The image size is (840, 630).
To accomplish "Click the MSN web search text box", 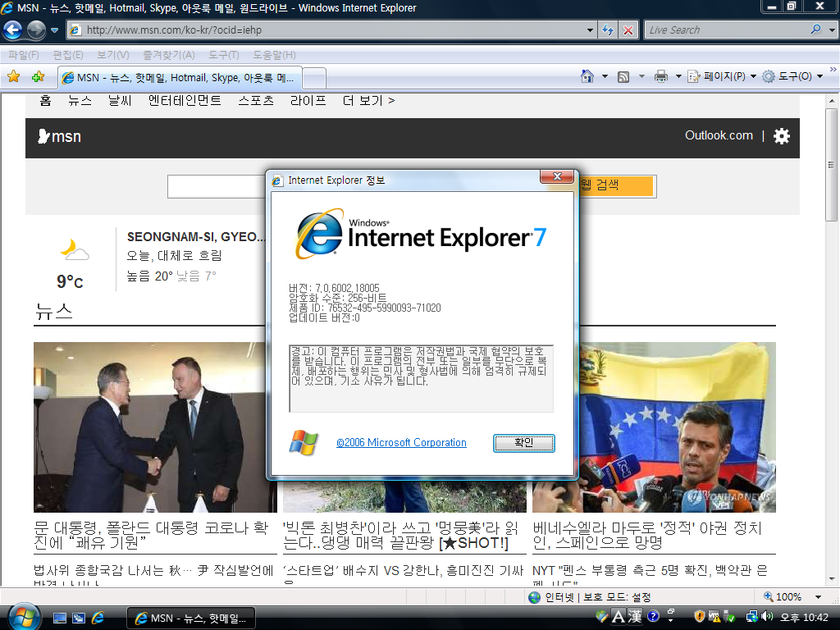I will [x=217, y=186].
